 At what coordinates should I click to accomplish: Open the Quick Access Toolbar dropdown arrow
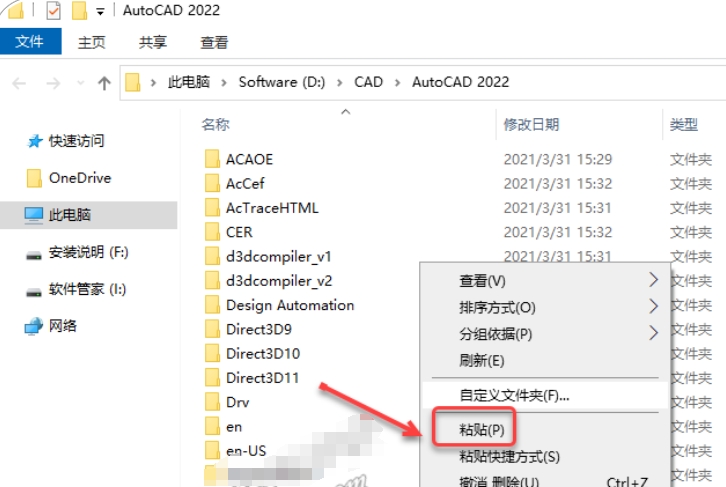(x=100, y=12)
